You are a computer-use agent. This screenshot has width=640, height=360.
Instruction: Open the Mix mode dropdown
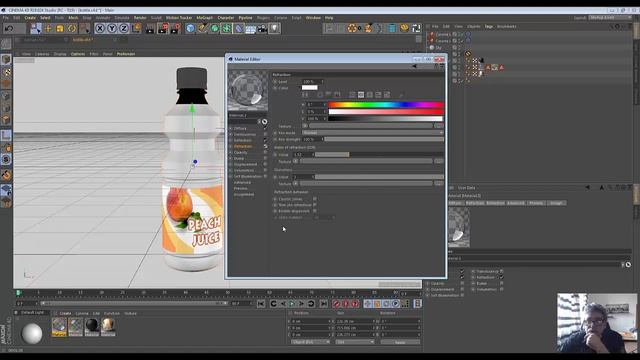pyautogui.click(x=373, y=133)
